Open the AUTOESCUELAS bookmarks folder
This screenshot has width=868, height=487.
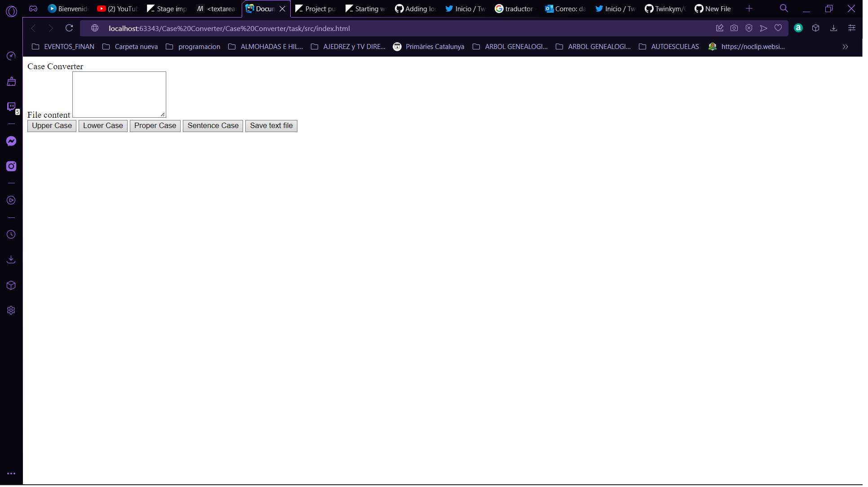click(x=669, y=47)
